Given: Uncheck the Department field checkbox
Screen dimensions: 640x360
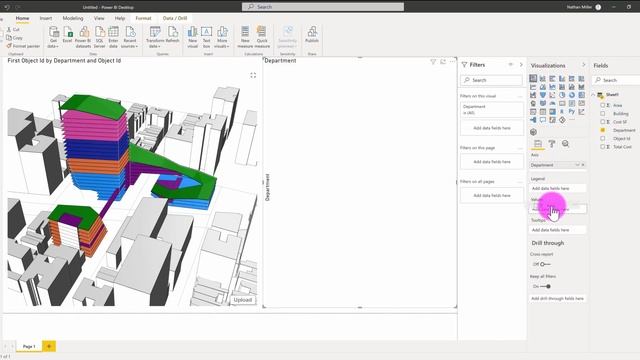Looking at the screenshot, I should (602, 130).
